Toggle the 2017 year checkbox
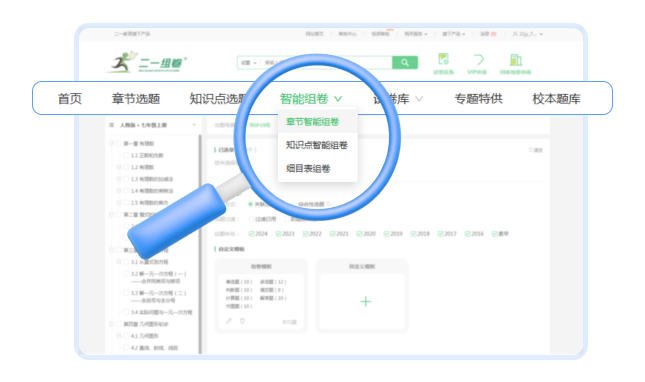 coord(441,234)
